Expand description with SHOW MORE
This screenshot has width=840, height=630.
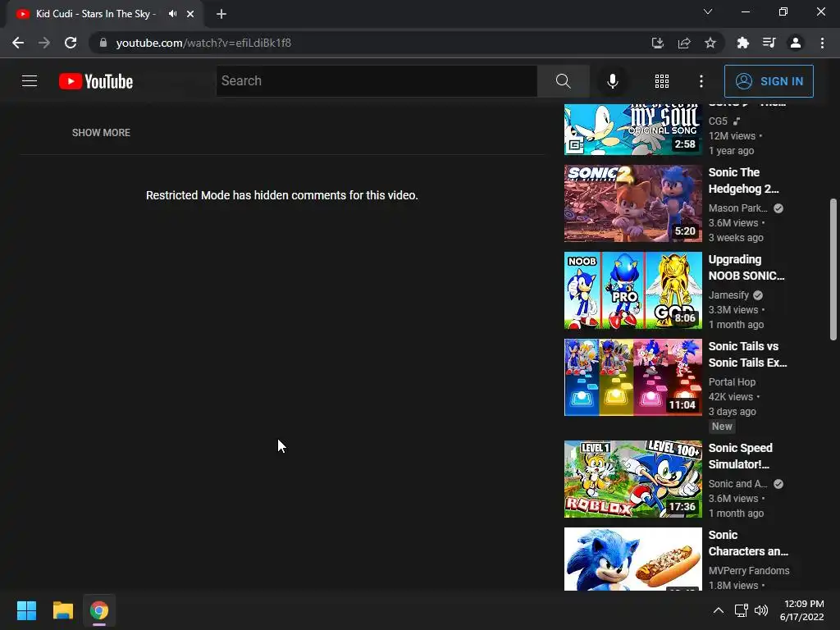click(101, 132)
